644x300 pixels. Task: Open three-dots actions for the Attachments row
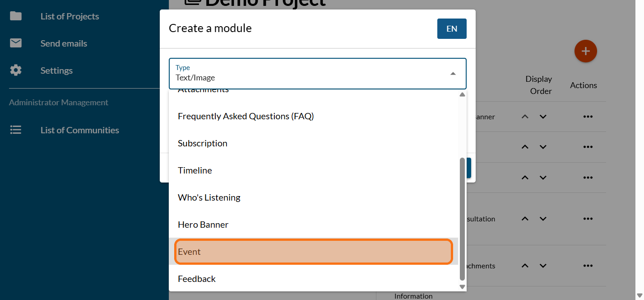587,266
